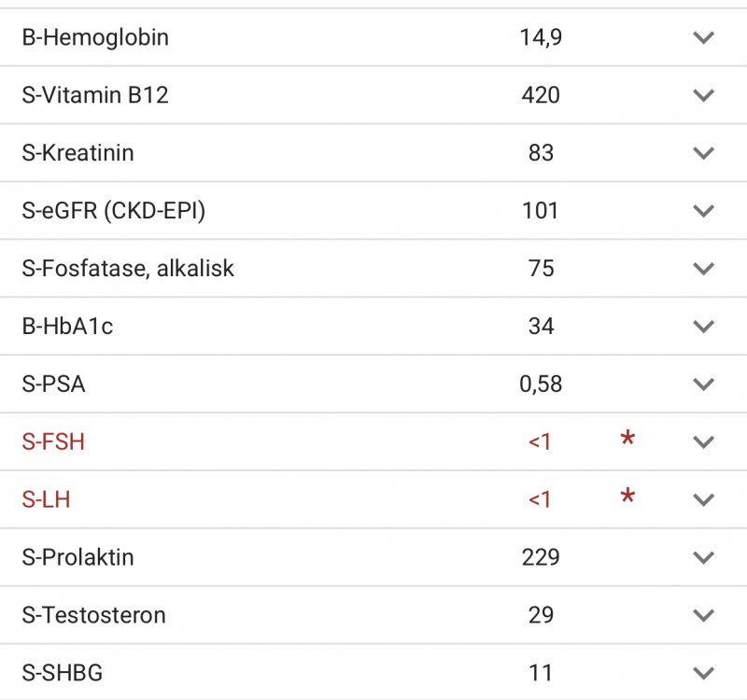Expand the B-HbA1c chevron
The height and width of the screenshot is (700, 747).
pyautogui.click(x=703, y=326)
